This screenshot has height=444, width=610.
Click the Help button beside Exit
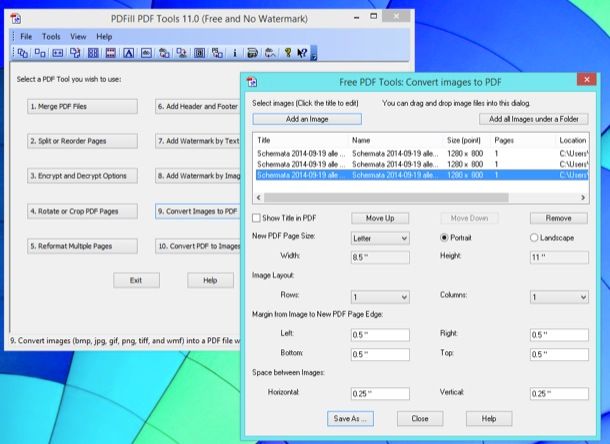click(x=210, y=280)
